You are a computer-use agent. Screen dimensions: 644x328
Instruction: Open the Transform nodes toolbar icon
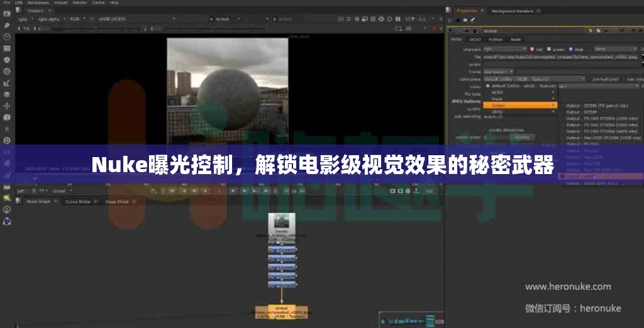[x=6, y=106]
